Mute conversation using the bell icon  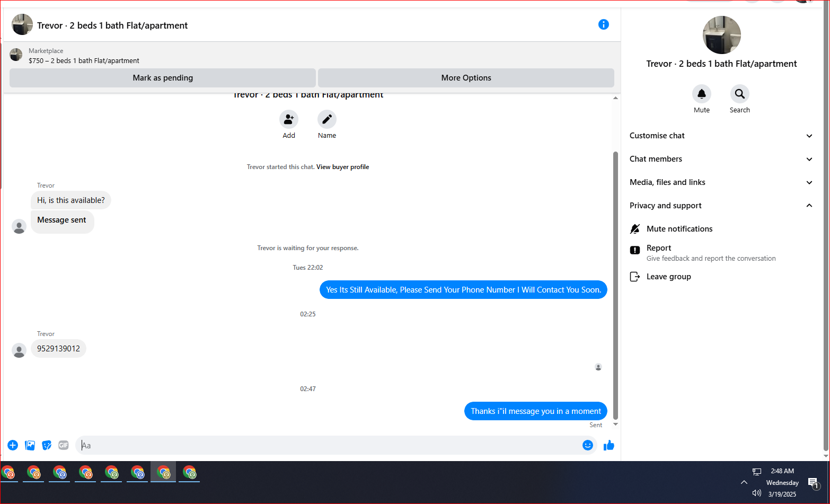point(702,94)
